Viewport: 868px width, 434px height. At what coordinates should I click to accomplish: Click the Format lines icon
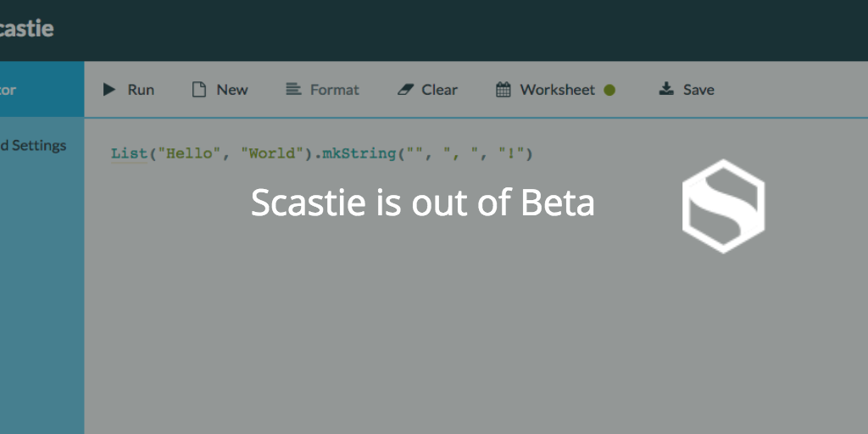(x=293, y=89)
